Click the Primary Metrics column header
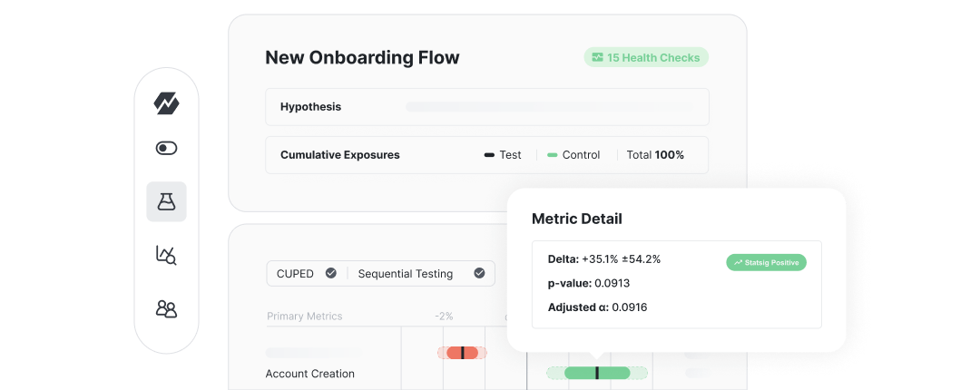Screen dimensions: 980x390 [304, 317]
